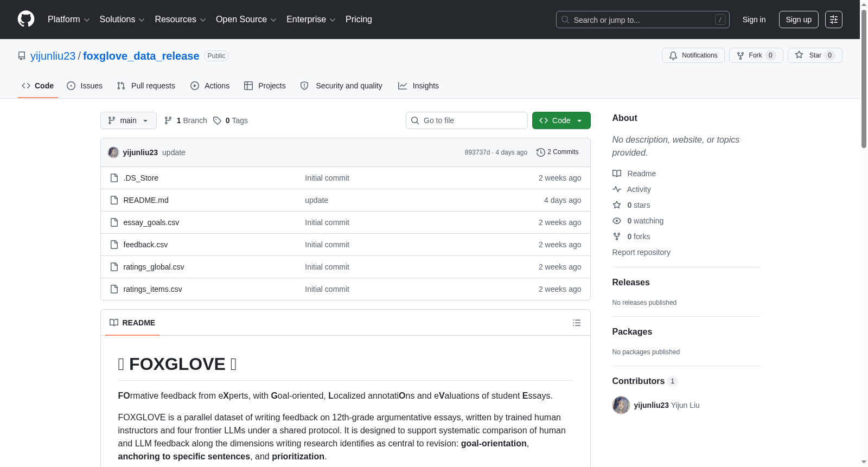Open the 893737d commit hash link
Viewport: 868px width, 467px height.
click(477, 152)
